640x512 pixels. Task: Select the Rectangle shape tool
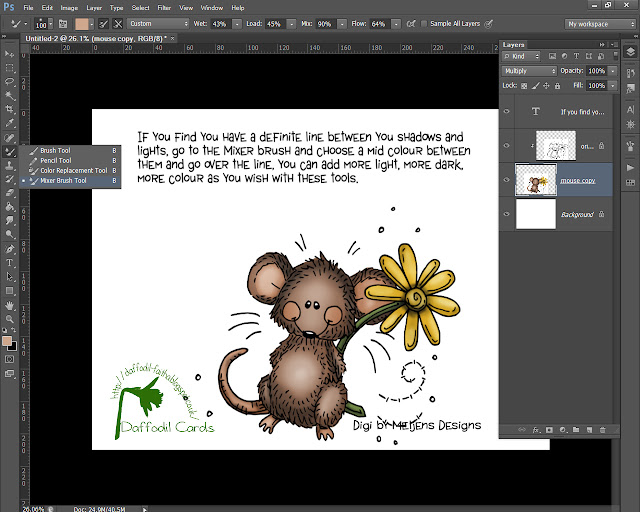click(x=9, y=291)
